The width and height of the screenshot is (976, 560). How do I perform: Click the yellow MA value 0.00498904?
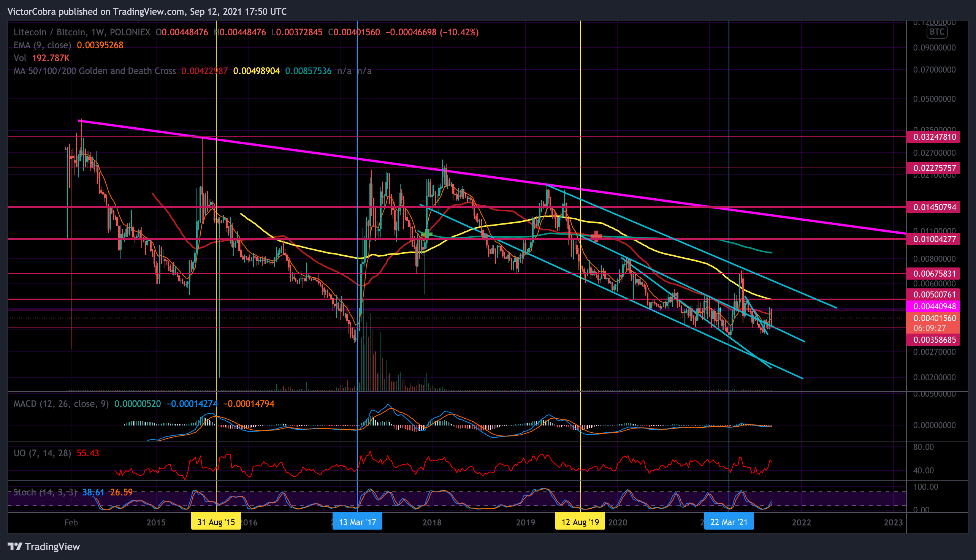(256, 71)
